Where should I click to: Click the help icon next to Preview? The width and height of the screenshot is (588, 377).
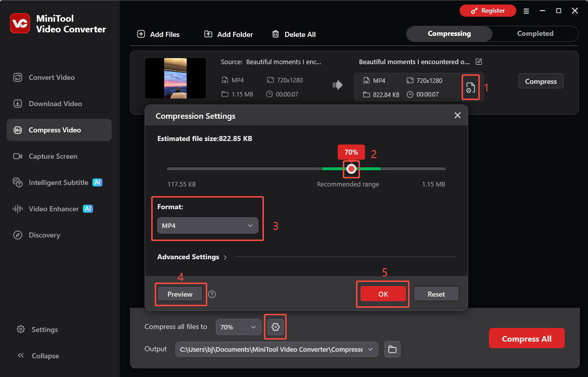point(212,294)
